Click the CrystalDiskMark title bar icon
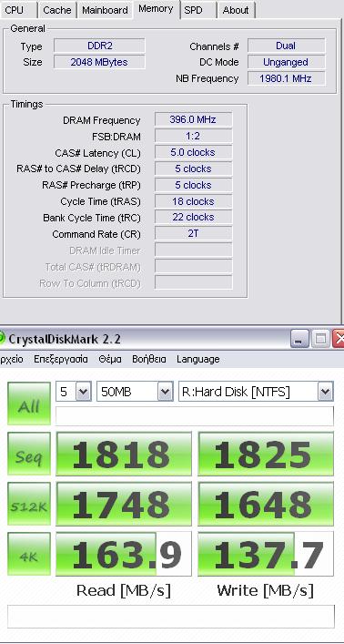This screenshot has width=344, height=644. tap(2, 339)
